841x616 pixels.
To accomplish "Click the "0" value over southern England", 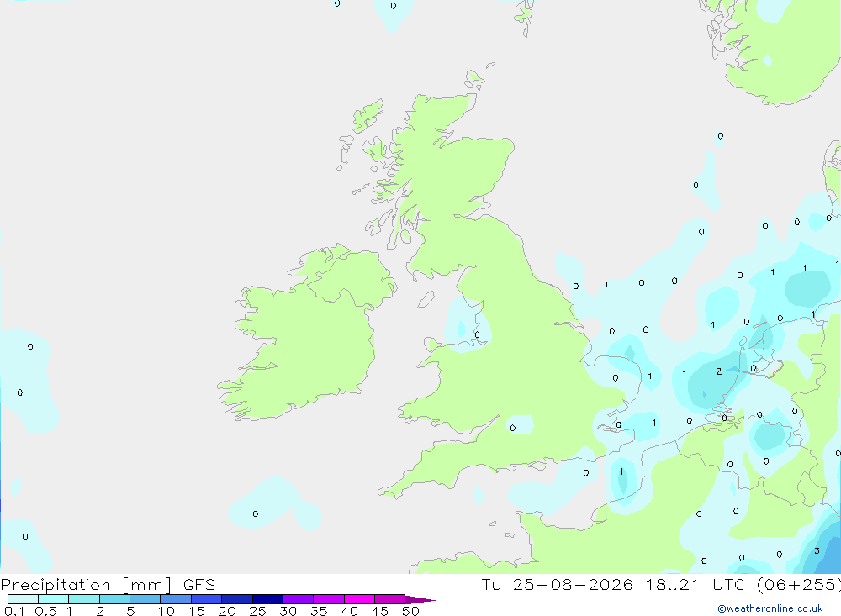I will point(513,428).
